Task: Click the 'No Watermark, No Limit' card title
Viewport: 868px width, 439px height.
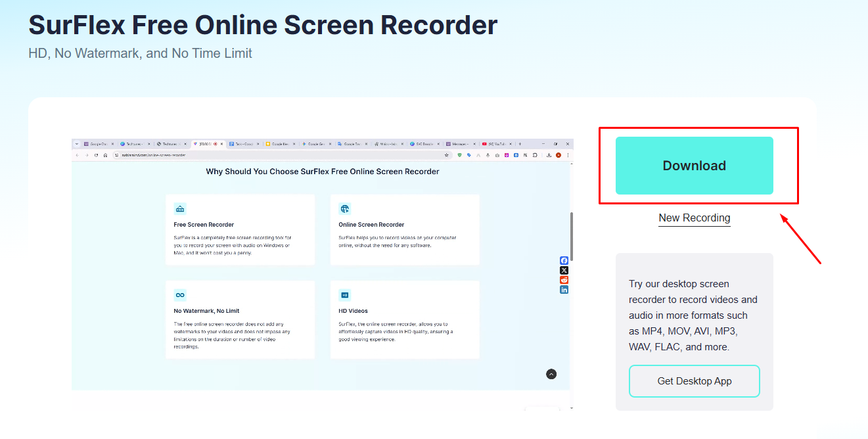Action: coord(206,311)
